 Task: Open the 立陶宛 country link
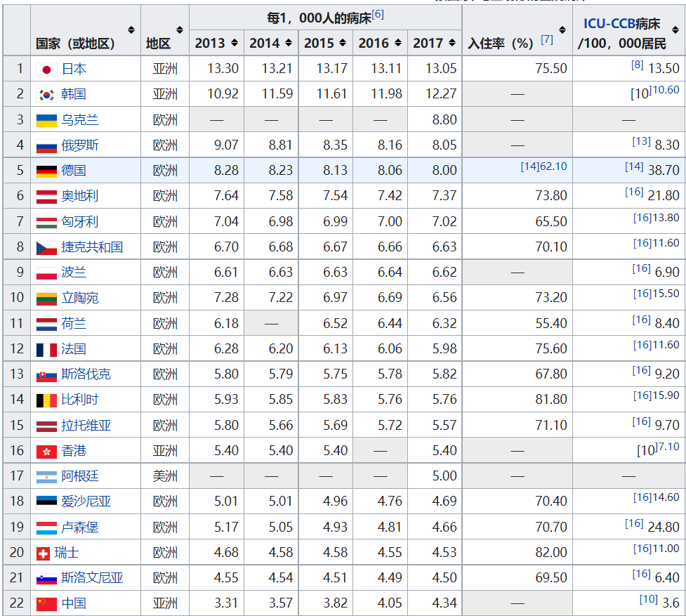(80, 298)
